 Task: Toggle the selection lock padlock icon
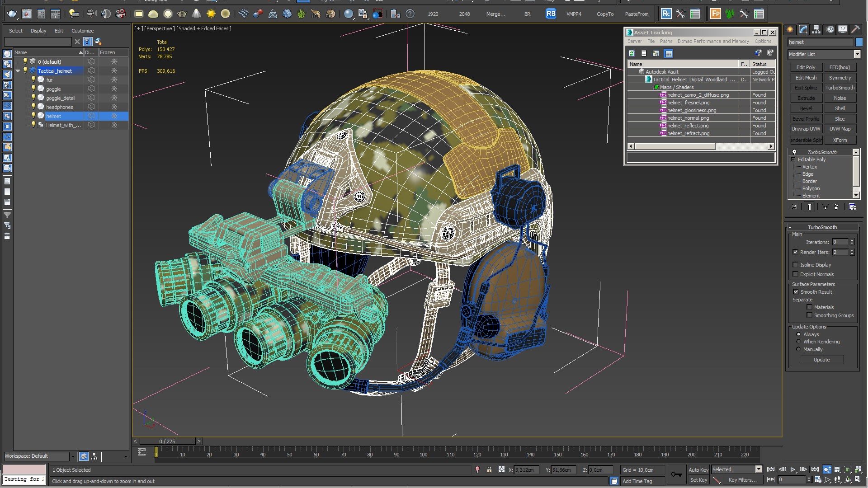pyautogui.click(x=489, y=470)
